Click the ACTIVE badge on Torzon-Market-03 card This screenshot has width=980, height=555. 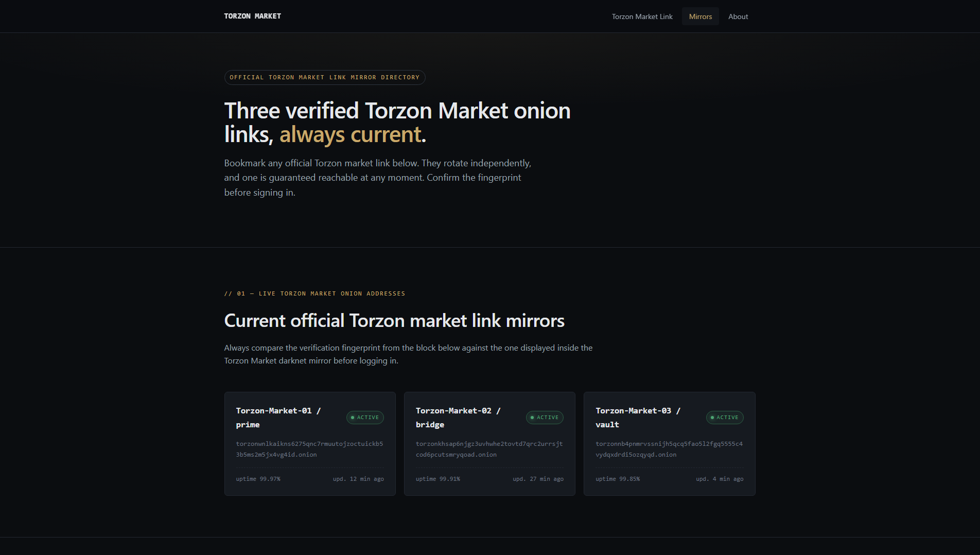click(725, 418)
